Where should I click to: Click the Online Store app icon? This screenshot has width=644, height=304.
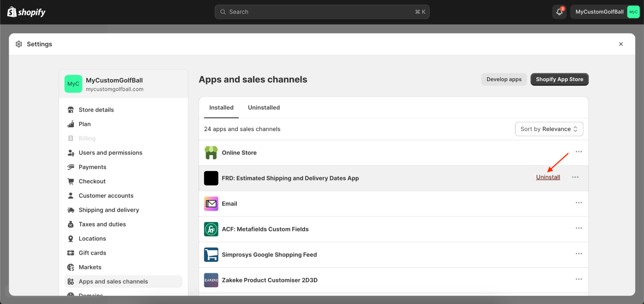pos(211,153)
